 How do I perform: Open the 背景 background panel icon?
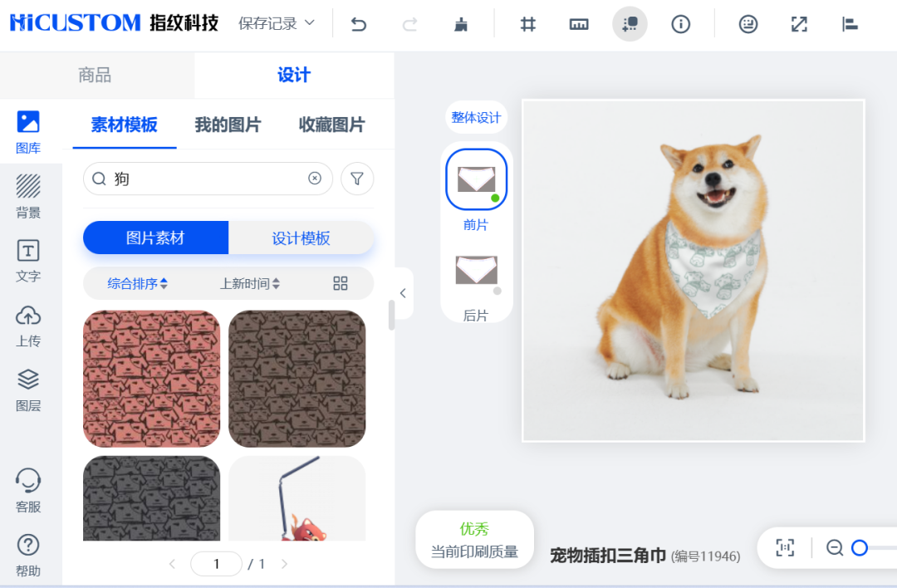pos(28,195)
